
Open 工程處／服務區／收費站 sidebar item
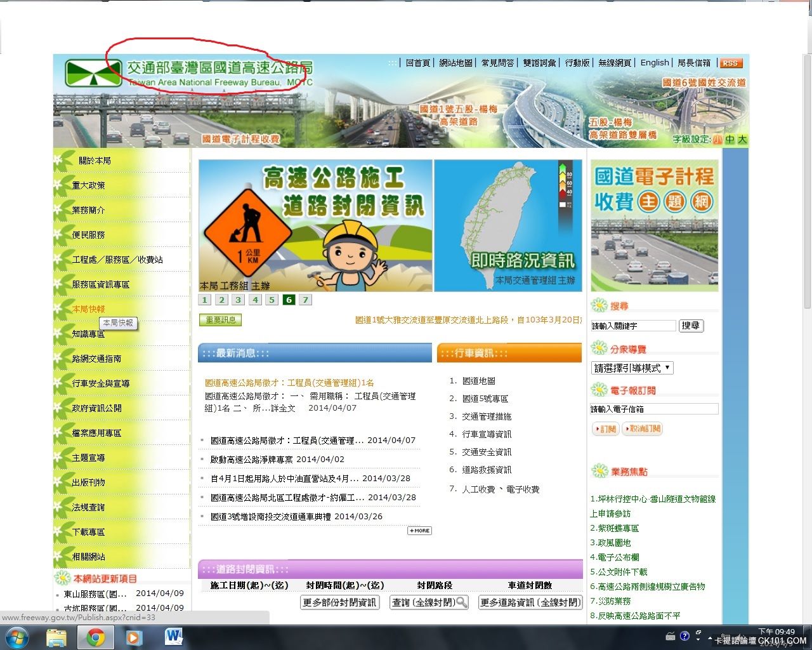(x=117, y=260)
